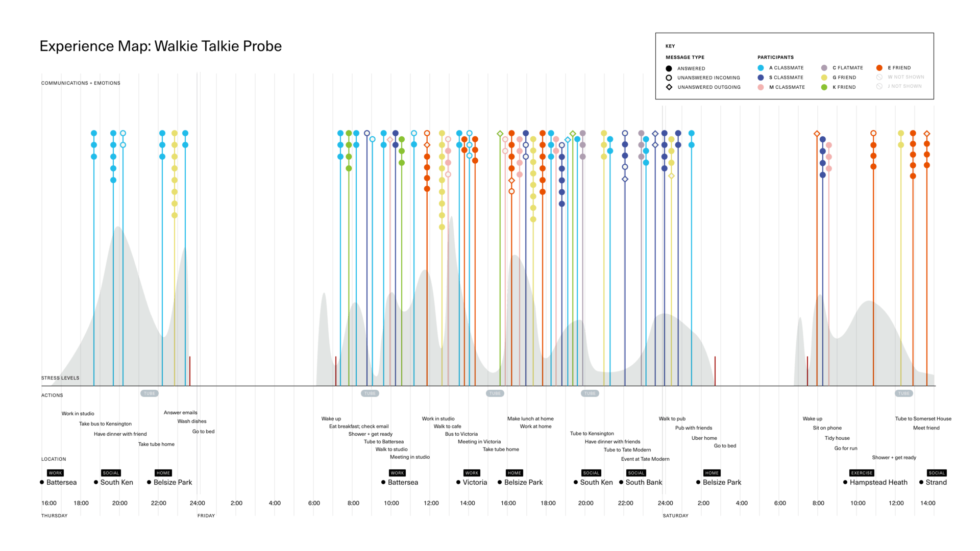Click the bullet dot beside Strand
The width and height of the screenshot is (980, 551).
[x=921, y=482]
